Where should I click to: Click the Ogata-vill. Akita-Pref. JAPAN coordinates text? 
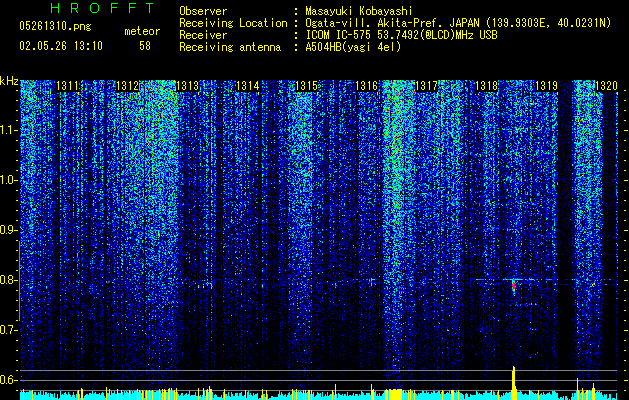(458, 23)
